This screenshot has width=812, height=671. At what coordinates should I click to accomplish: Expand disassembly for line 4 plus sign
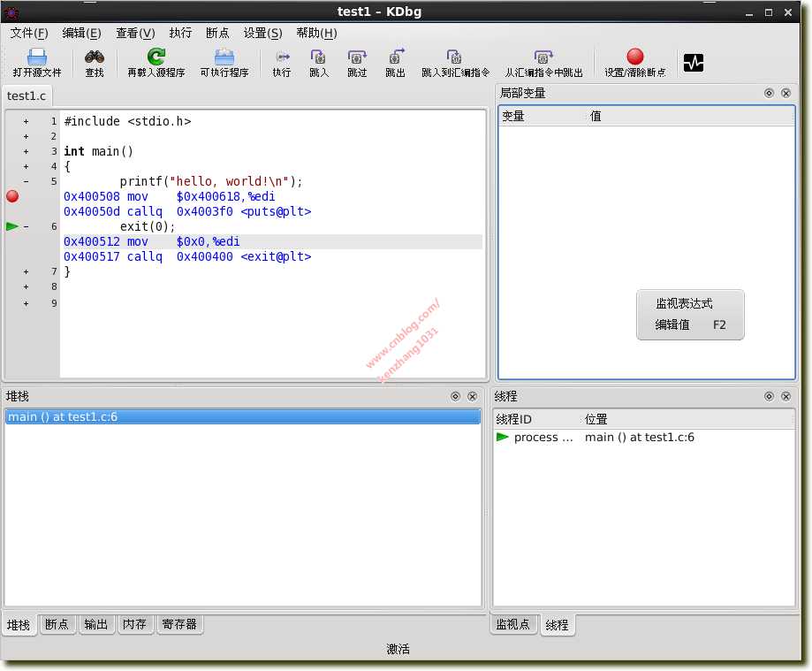pos(26,166)
